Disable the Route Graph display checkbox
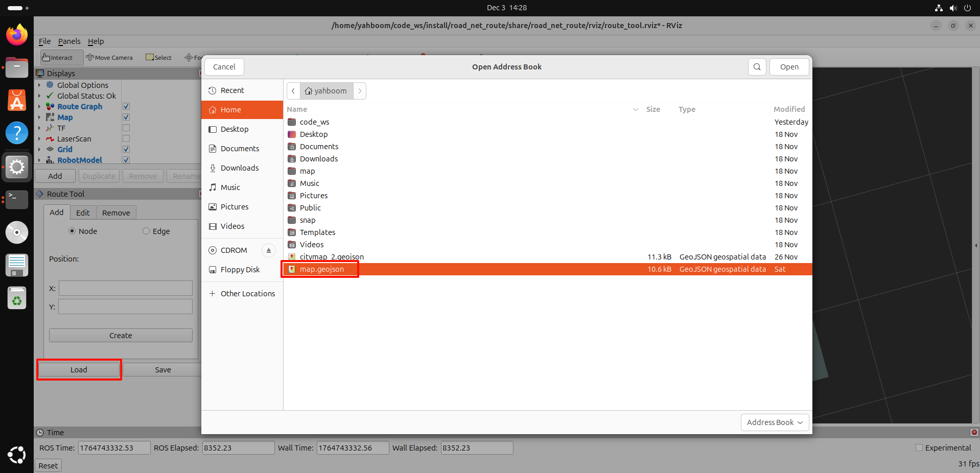980x473 pixels. click(126, 107)
